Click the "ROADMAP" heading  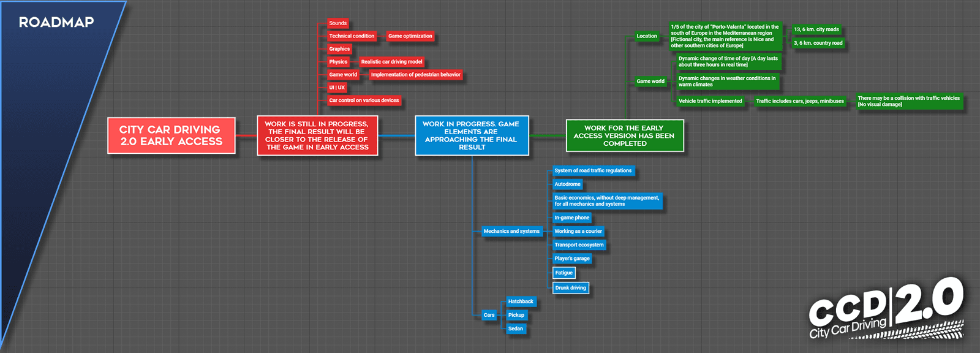pyautogui.click(x=56, y=23)
